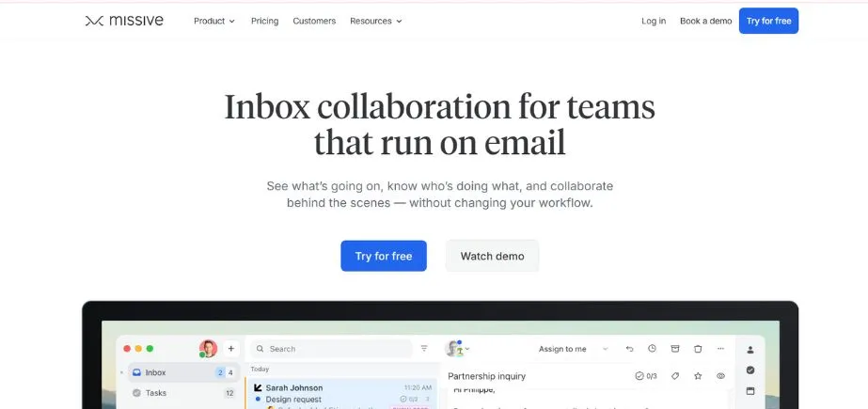Click the Watch demo button
The image size is (868, 409).
[492, 256]
